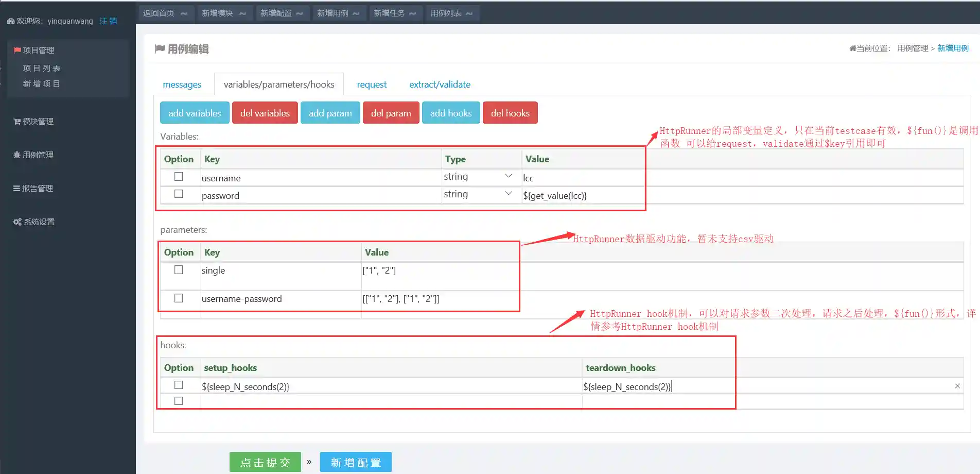
Task: Open the 新增用例 top navigation dropdown
Action: (x=338, y=13)
